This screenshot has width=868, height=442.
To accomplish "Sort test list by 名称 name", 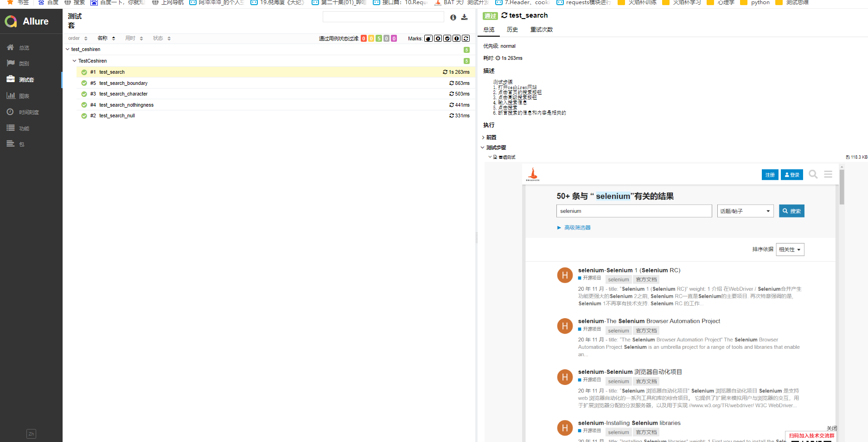I will [x=106, y=38].
